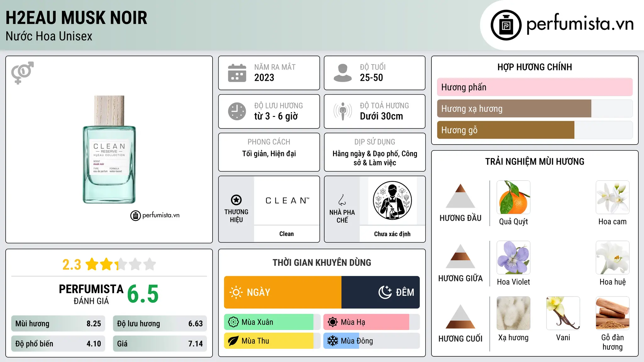Viewport: 644px width, 362px height.
Task: Click the clock icon beside Độ lưu hương
Action: click(x=237, y=111)
